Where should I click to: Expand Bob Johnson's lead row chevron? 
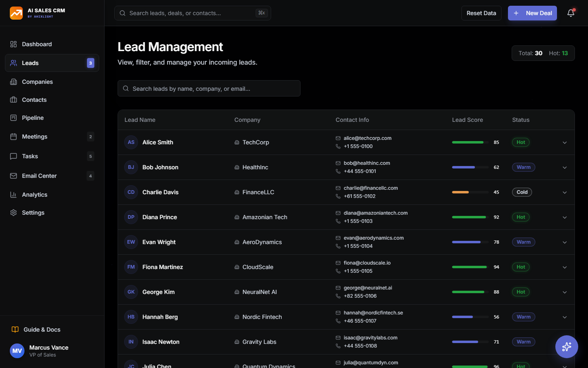coord(565,167)
